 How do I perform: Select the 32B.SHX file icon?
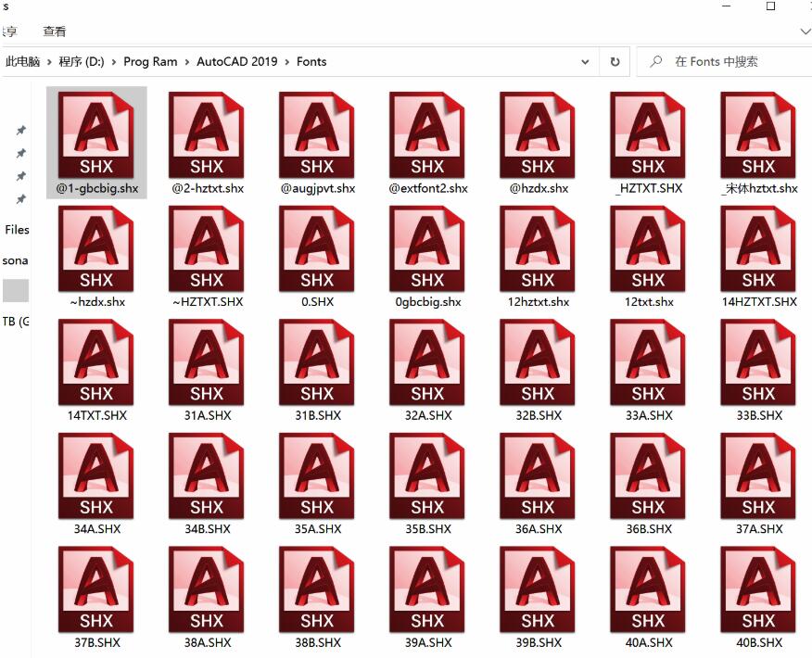[537, 361]
